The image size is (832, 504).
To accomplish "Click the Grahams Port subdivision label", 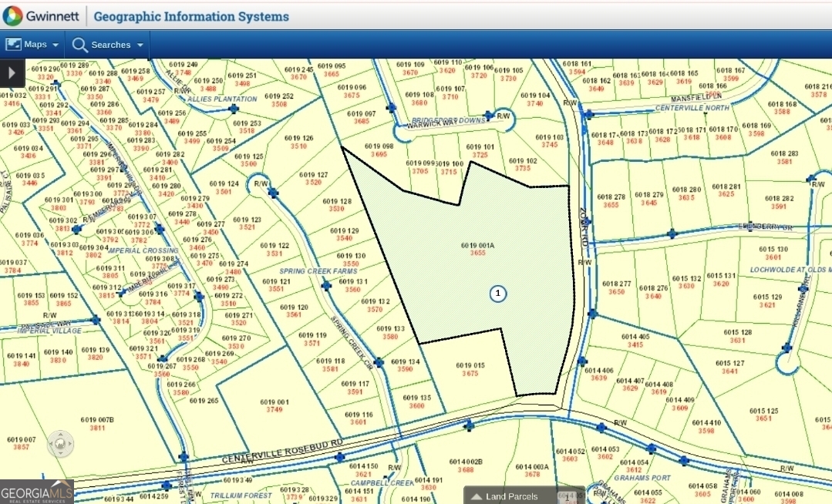I will (642, 478).
